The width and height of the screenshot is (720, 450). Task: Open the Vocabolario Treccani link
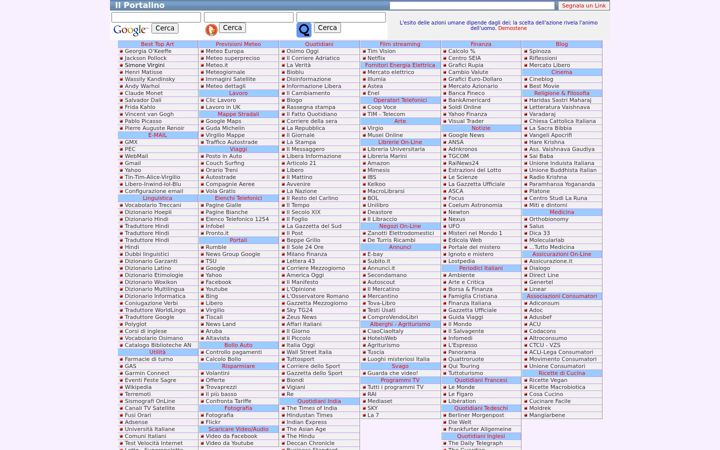(153, 205)
